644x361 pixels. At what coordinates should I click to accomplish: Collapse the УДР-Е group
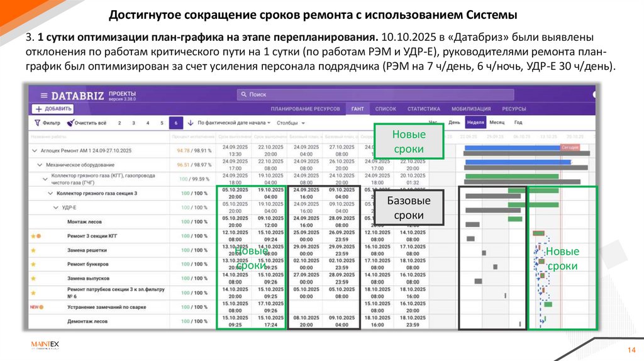click(55, 208)
